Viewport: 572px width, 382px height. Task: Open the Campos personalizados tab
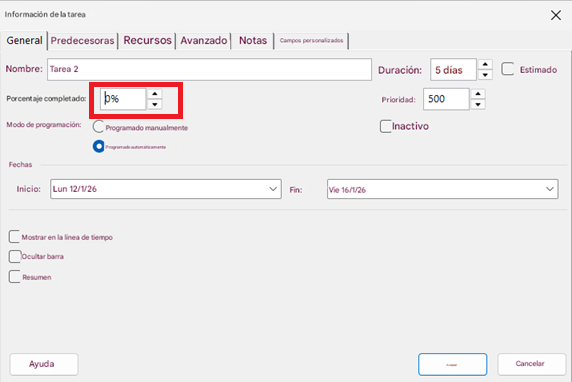click(311, 40)
